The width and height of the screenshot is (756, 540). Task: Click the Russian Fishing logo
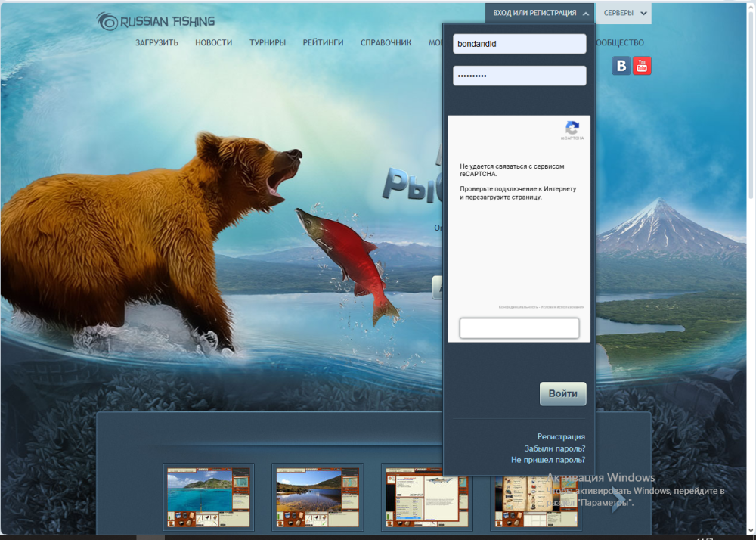[x=156, y=21]
